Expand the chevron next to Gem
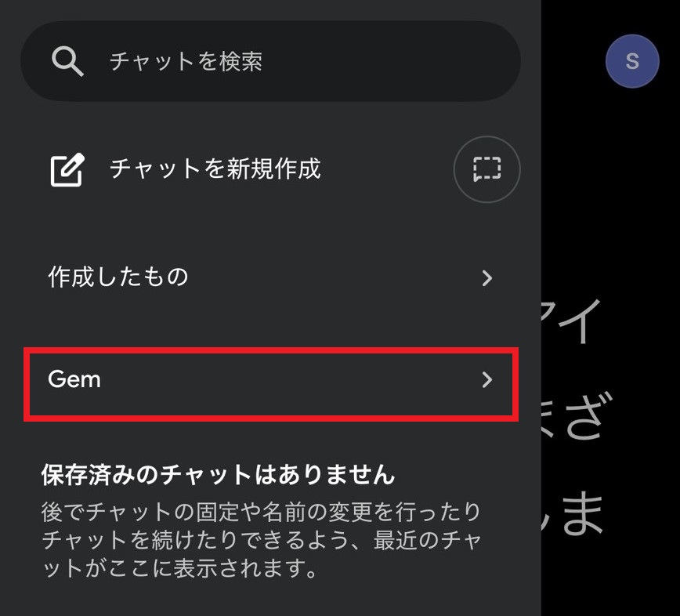Viewport: 680px width, 616px height. [x=487, y=380]
